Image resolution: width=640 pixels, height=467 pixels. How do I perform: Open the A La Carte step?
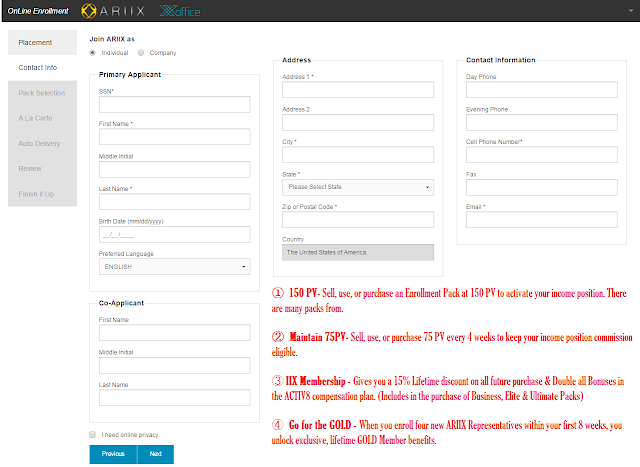tap(42, 118)
